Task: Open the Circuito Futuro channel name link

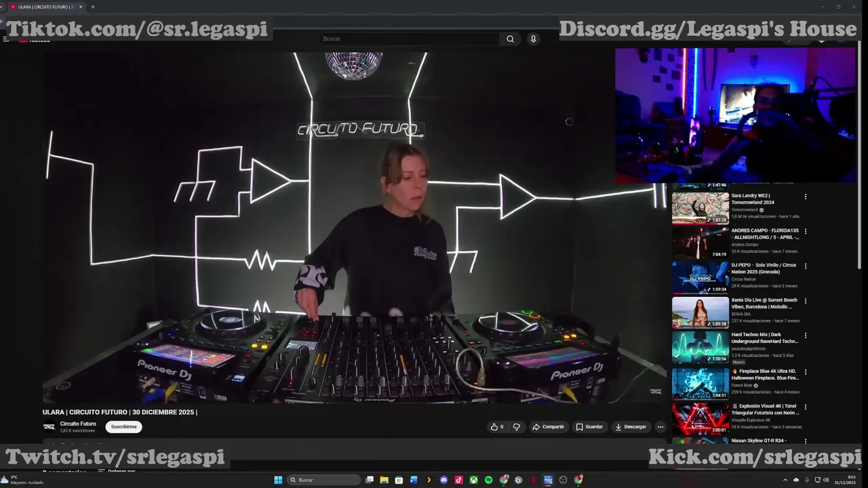Action: (78, 424)
